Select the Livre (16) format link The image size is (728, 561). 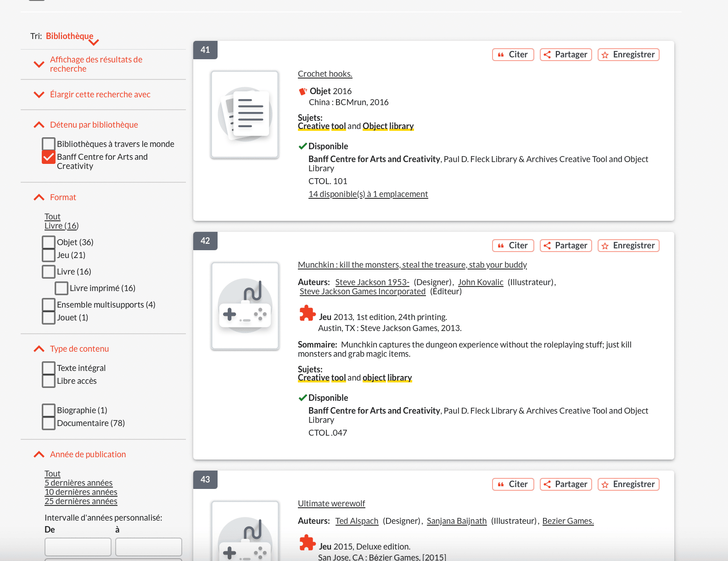click(62, 226)
